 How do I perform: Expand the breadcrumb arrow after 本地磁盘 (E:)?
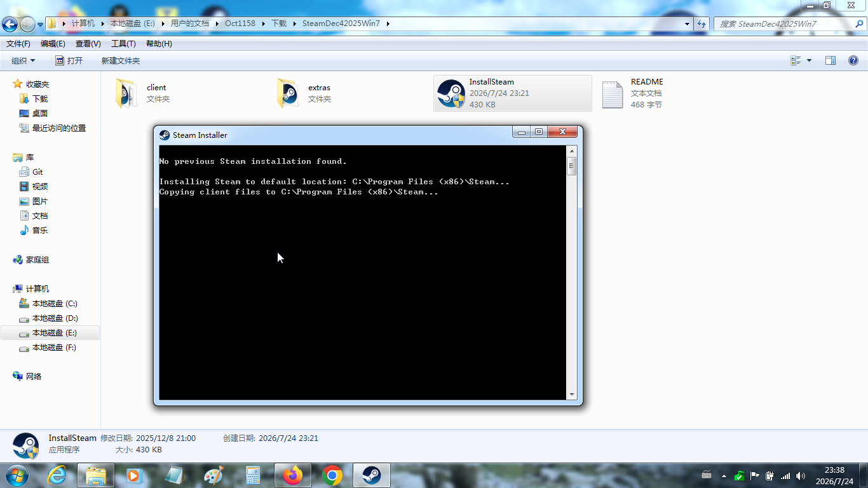[162, 24]
